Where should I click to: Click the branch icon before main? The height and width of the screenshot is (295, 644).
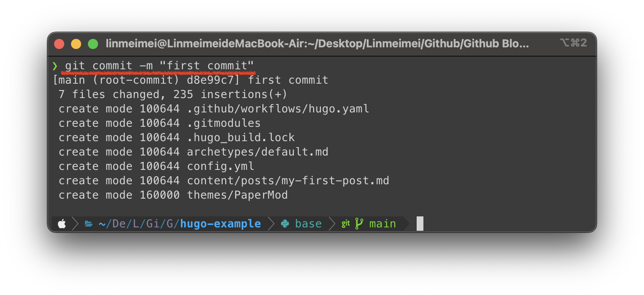coord(359,224)
